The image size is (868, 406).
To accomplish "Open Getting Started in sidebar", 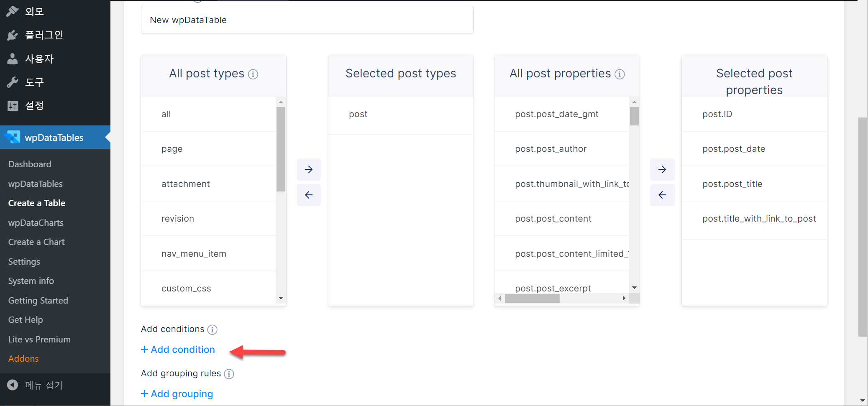I will (x=38, y=301).
